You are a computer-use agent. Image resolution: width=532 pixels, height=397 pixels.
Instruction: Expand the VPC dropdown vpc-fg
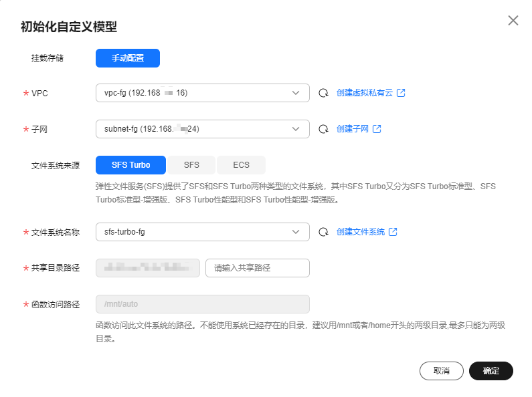(296, 93)
